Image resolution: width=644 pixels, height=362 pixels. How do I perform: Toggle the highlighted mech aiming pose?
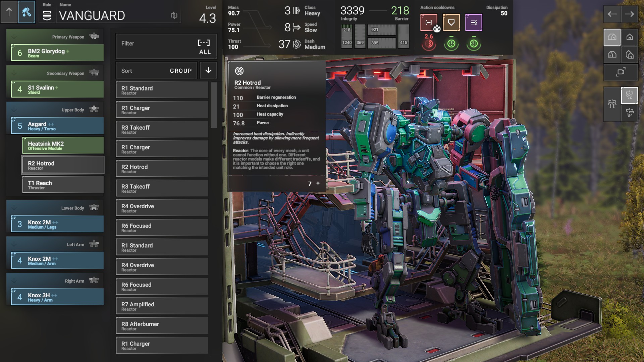629,95
